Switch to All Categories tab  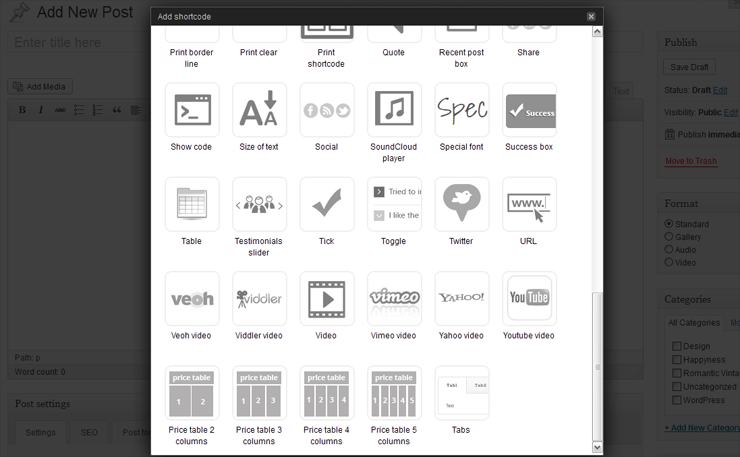tap(693, 323)
